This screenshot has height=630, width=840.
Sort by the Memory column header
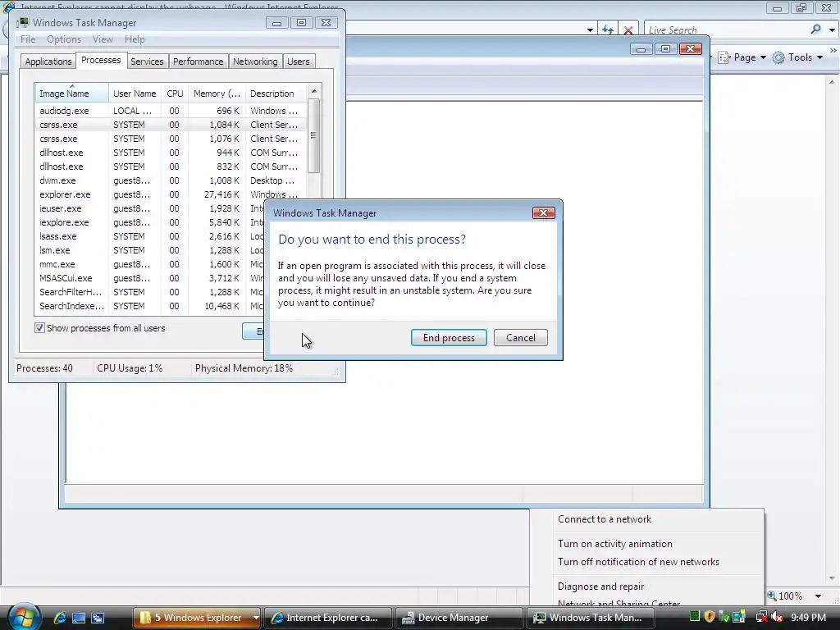coord(217,94)
